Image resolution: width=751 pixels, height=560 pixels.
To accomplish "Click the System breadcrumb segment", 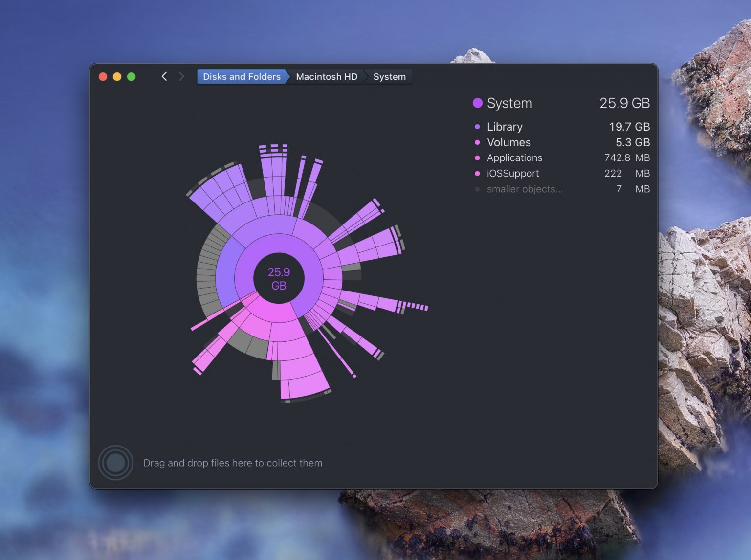I will tap(389, 76).
